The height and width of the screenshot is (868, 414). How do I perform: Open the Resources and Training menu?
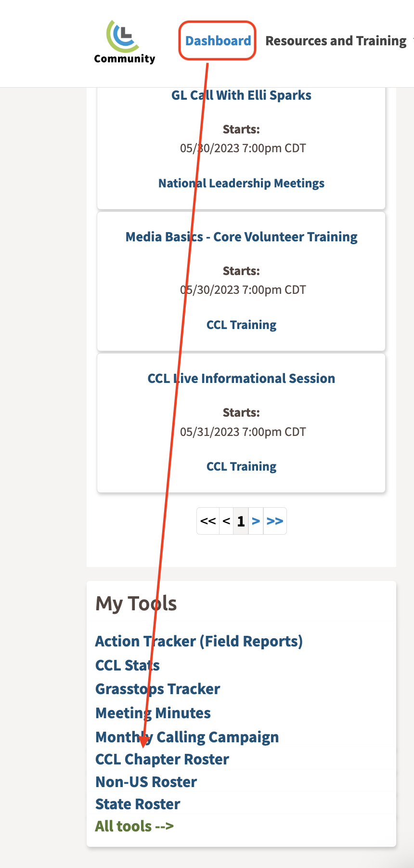coord(336,41)
